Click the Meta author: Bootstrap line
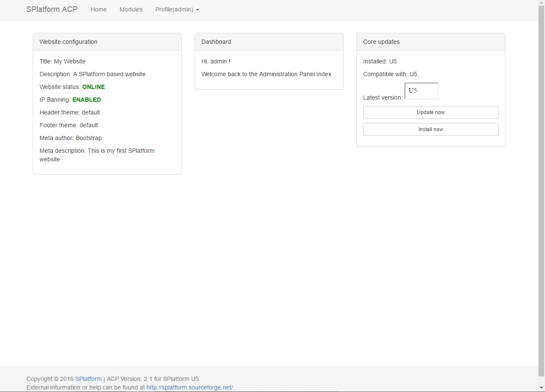 point(71,138)
